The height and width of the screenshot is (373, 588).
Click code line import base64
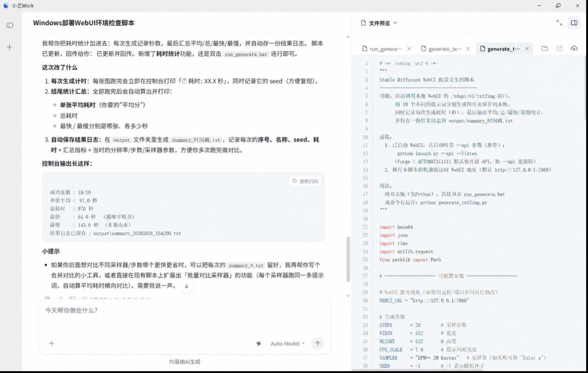[396, 227]
